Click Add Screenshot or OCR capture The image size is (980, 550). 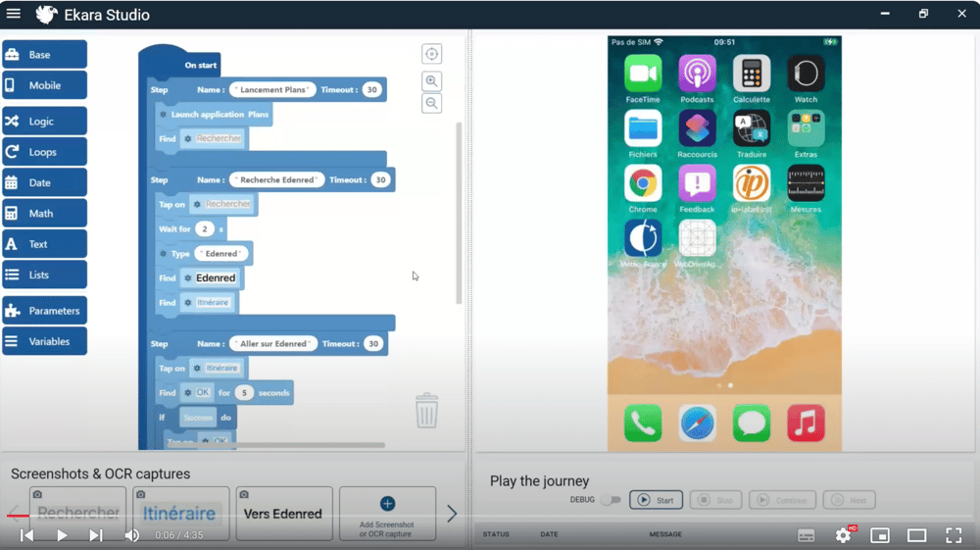[x=387, y=514]
